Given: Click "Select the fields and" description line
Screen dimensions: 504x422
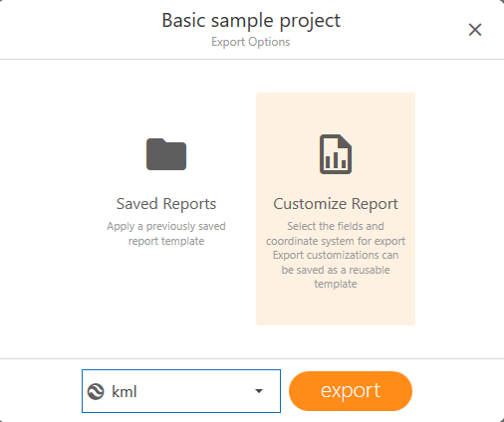Looking at the screenshot, I should click(336, 226).
